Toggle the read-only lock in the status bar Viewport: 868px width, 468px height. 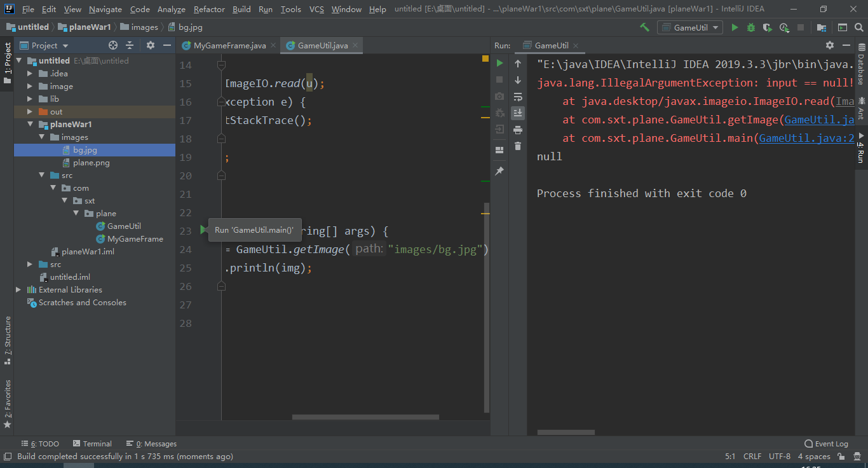842,456
